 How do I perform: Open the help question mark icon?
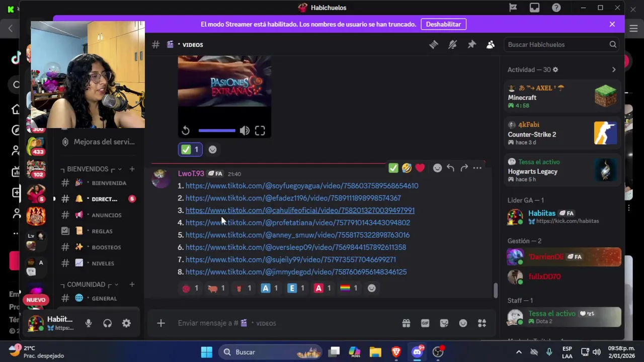click(x=556, y=8)
